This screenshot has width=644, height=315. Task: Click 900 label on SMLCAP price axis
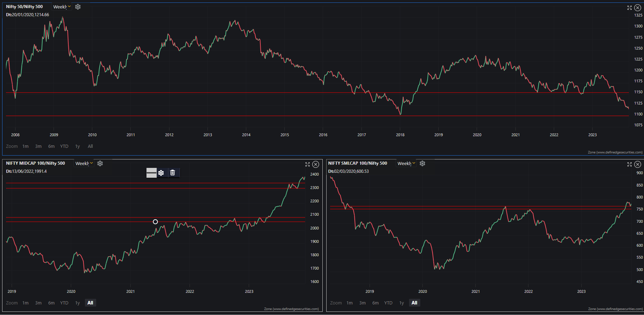click(640, 173)
